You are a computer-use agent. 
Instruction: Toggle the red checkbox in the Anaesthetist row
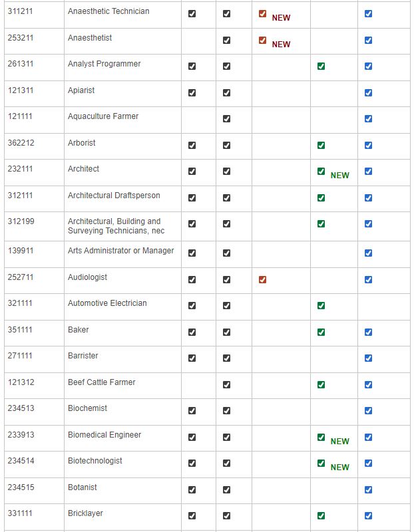tap(262, 41)
